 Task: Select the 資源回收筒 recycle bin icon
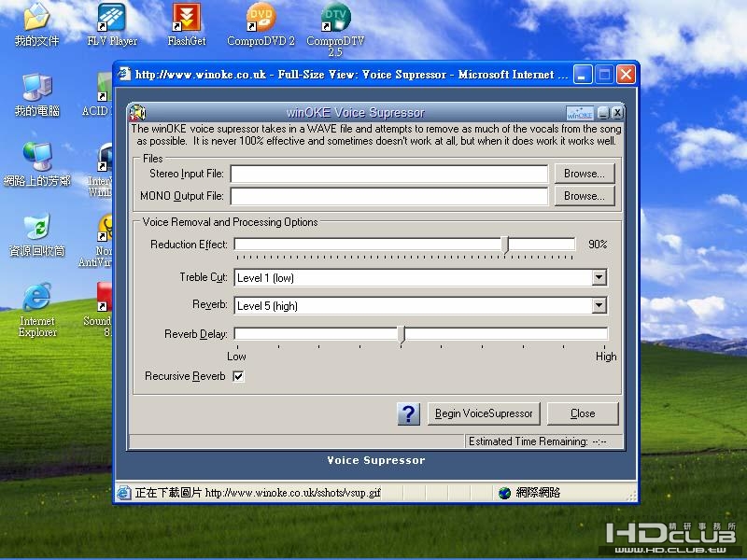[36, 235]
